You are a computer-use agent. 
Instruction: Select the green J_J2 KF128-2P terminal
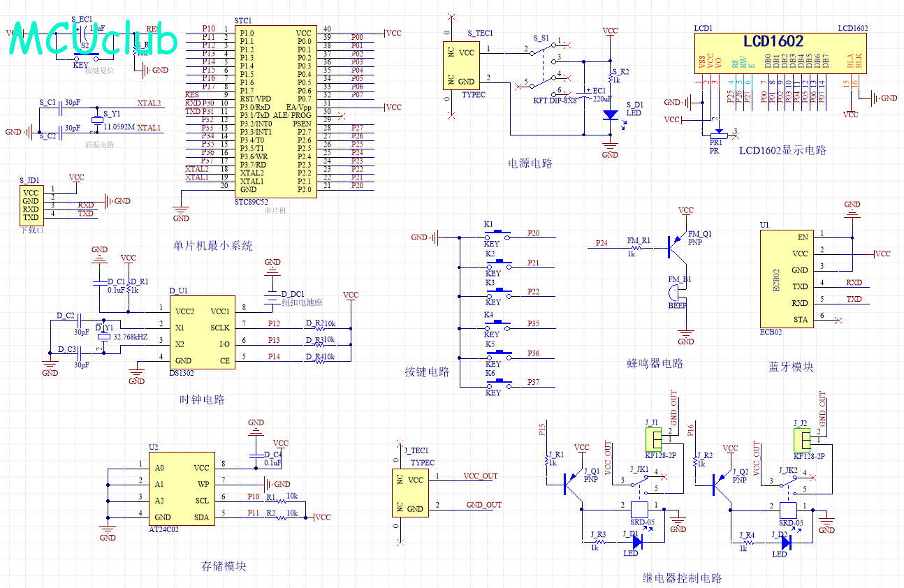click(x=803, y=439)
